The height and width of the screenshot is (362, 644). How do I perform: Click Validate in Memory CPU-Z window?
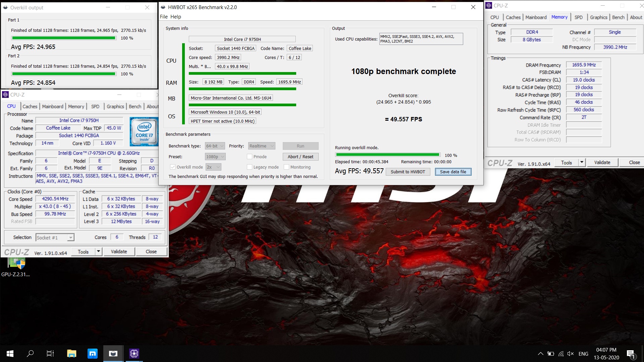pyautogui.click(x=602, y=162)
